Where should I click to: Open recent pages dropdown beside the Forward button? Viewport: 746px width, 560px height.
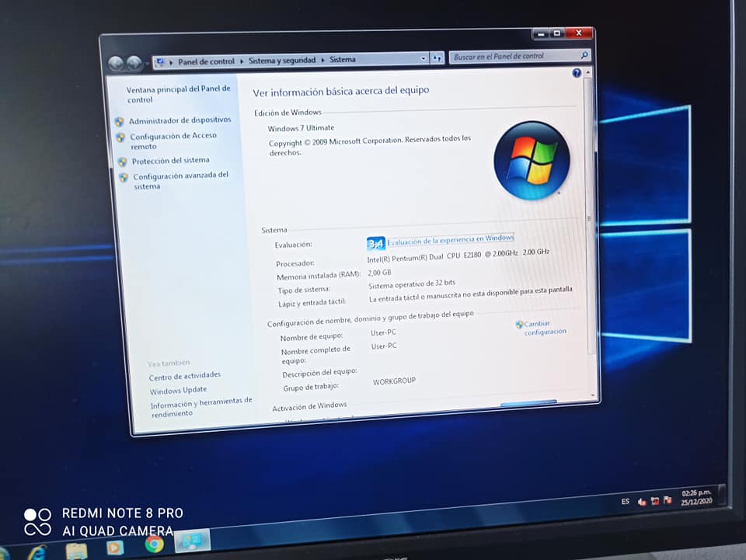pyautogui.click(x=147, y=63)
